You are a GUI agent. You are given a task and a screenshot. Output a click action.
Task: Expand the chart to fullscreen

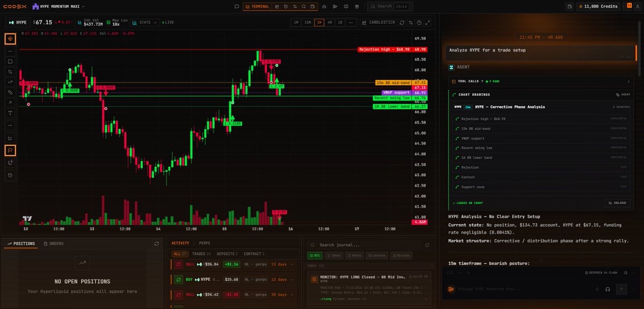pyautogui.click(x=428, y=23)
